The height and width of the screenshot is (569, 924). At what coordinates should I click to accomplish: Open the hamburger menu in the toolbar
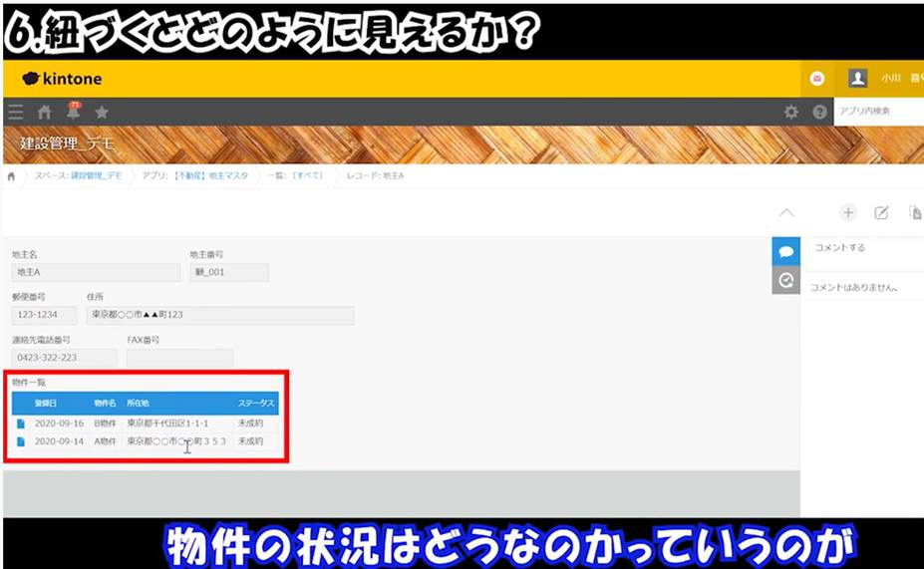(x=15, y=113)
